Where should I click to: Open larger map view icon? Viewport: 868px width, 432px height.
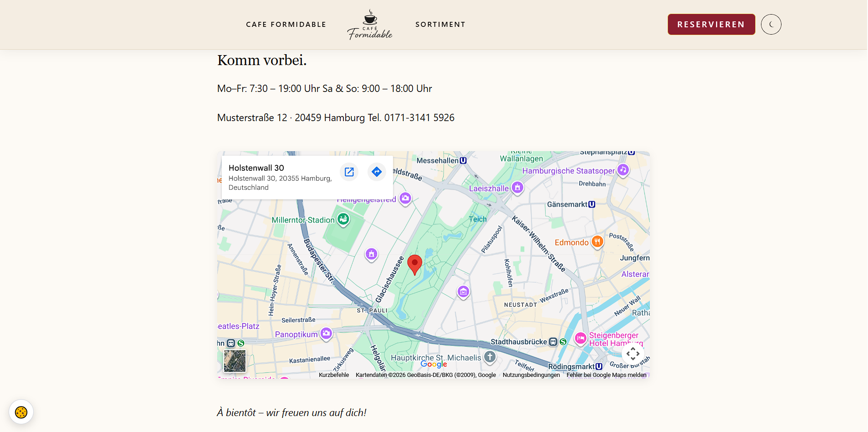coord(349,172)
